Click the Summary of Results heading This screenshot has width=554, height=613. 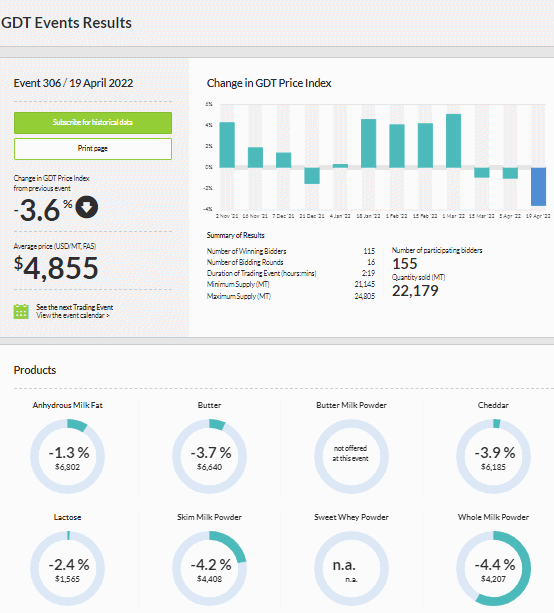point(235,235)
